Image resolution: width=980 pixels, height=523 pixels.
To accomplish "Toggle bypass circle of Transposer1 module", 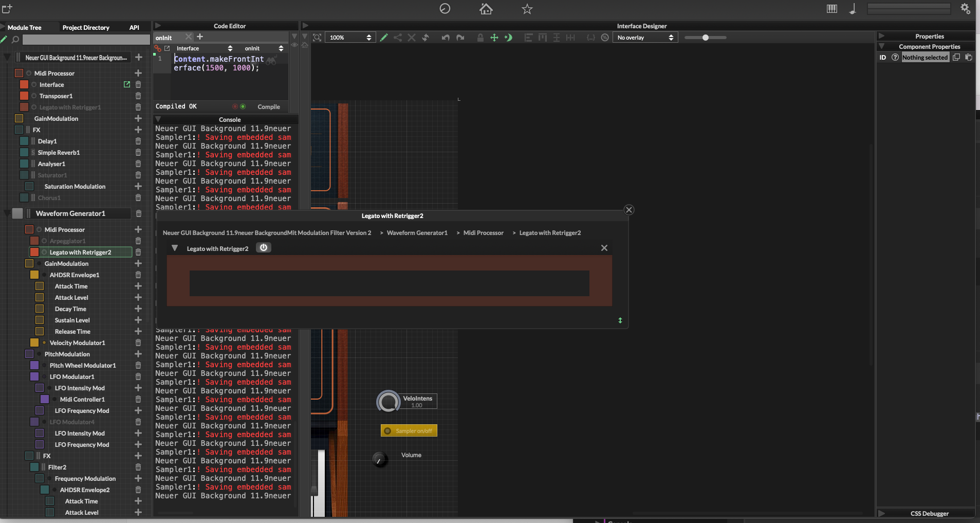I will 34,96.
